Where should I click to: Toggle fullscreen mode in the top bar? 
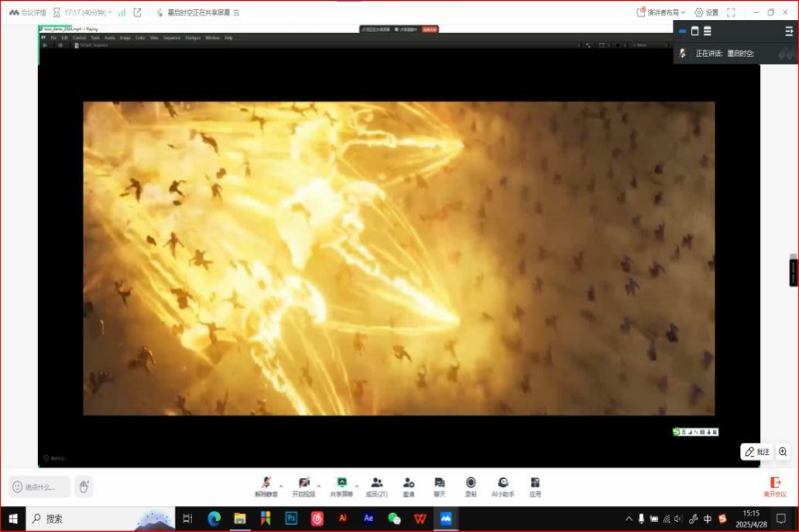(731, 12)
